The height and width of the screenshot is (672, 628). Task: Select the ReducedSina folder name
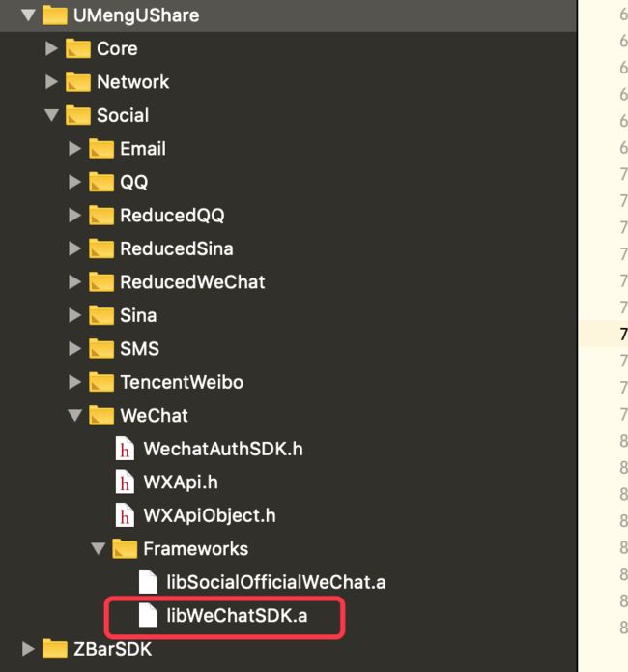pos(177,248)
